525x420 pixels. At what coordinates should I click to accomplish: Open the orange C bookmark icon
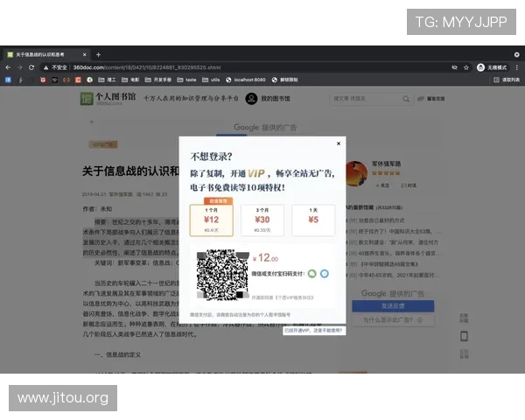click(x=78, y=80)
